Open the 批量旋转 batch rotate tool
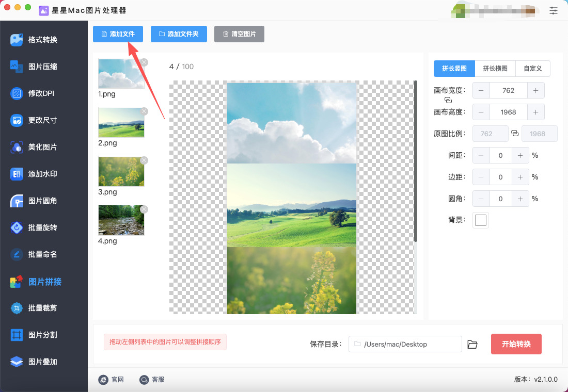 pyautogui.click(x=35, y=227)
